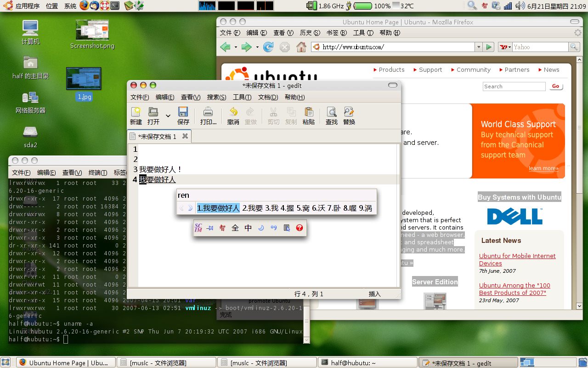Click terminal scrollbar down arrow
The image size is (588, 368).
pyautogui.click(x=307, y=340)
